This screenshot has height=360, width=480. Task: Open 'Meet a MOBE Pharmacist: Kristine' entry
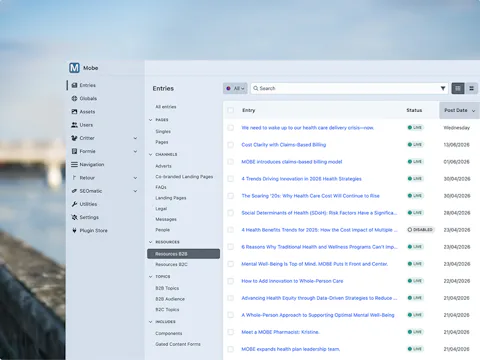[x=280, y=332]
